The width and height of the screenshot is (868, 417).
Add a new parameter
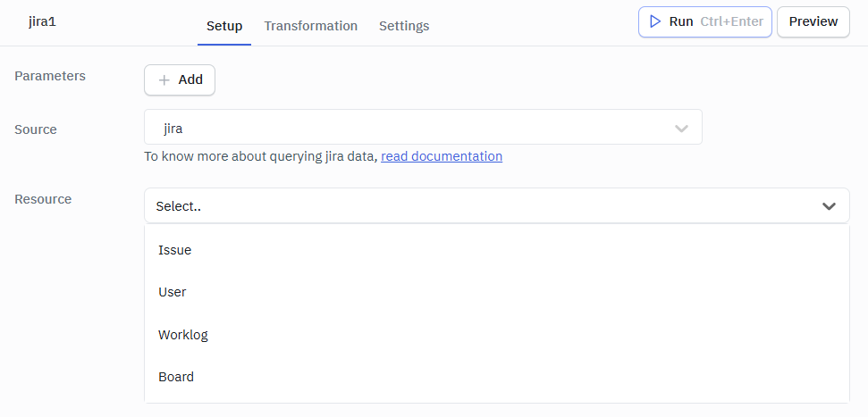(x=180, y=80)
